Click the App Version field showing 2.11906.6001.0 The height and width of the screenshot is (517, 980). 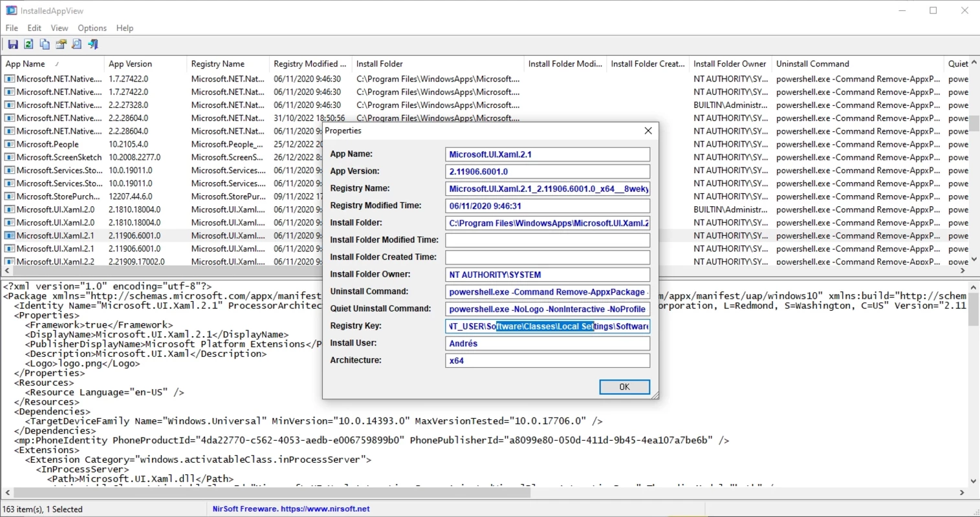tap(547, 171)
